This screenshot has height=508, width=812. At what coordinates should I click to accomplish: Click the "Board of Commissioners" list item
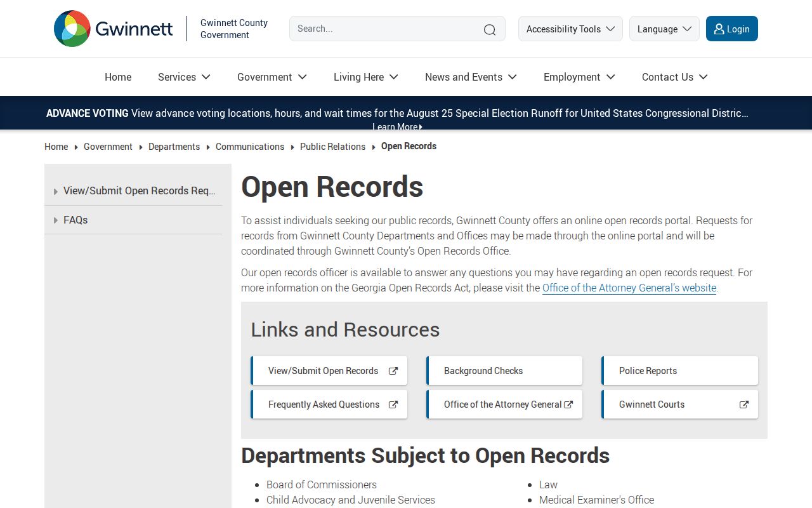[x=322, y=485]
